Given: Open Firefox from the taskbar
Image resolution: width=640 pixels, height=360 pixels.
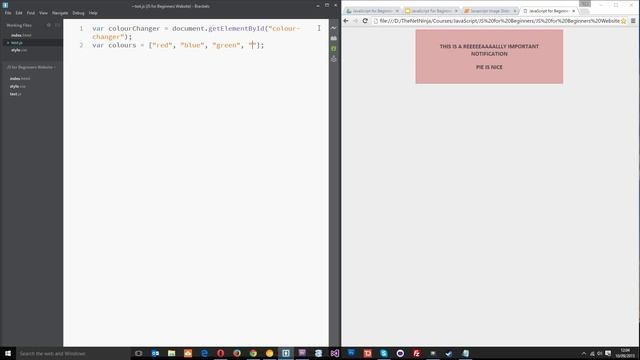Looking at the screenshot, I should (x=237, y=353).
